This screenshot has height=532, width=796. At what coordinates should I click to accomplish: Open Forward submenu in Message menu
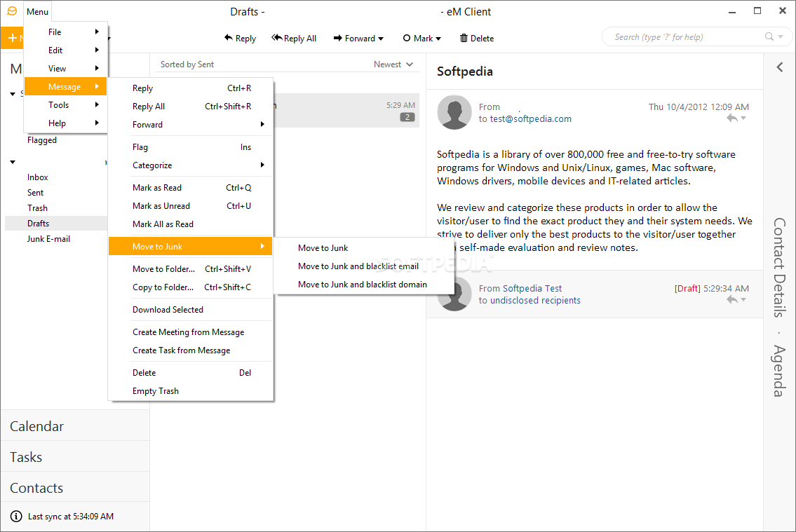191,125
